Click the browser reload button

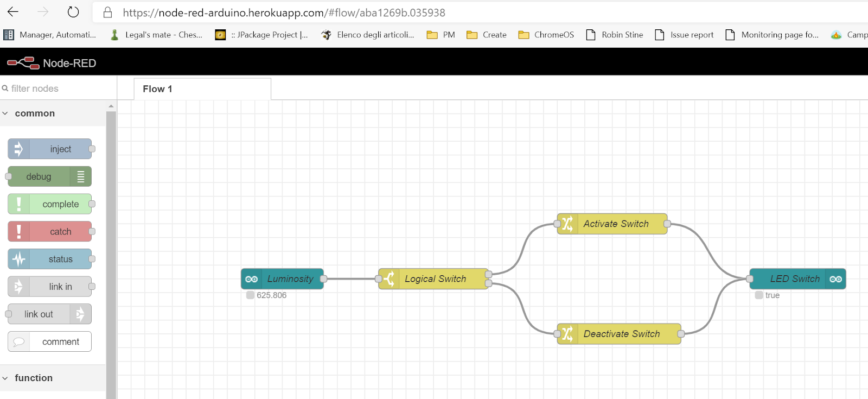pos(73,12)
